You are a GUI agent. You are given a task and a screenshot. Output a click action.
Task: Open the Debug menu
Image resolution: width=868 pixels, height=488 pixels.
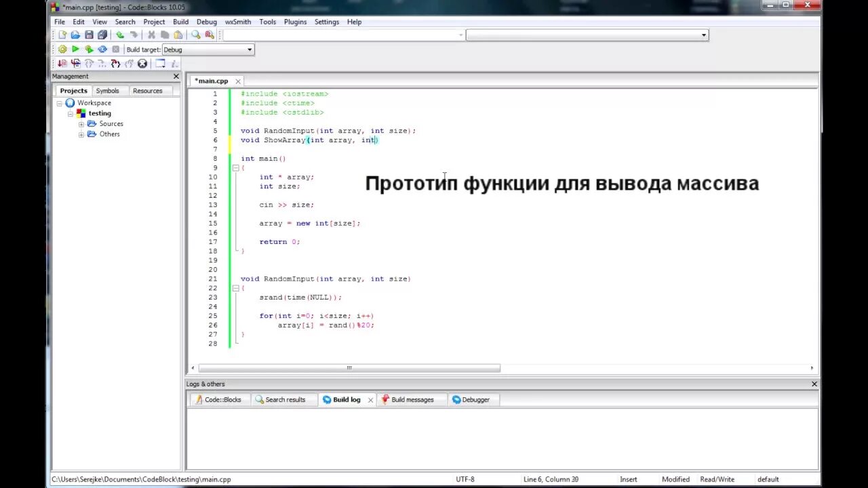pyautogui.click(x=207, y=22)
